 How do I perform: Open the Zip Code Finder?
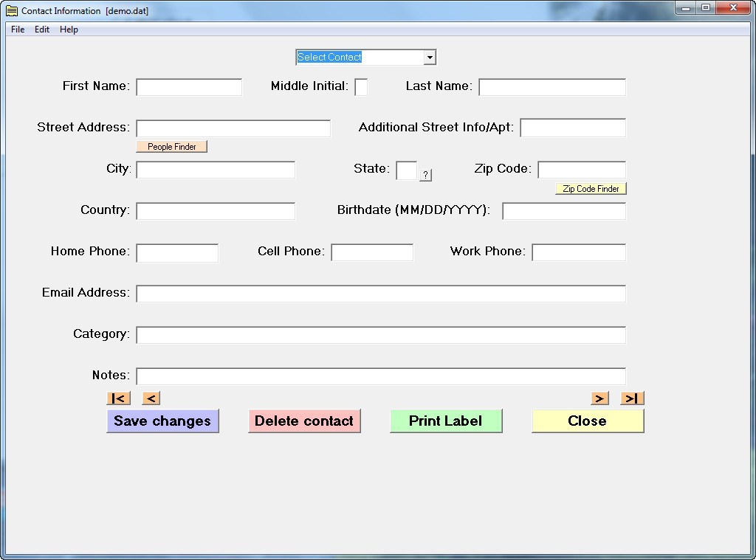pos(590,188)
